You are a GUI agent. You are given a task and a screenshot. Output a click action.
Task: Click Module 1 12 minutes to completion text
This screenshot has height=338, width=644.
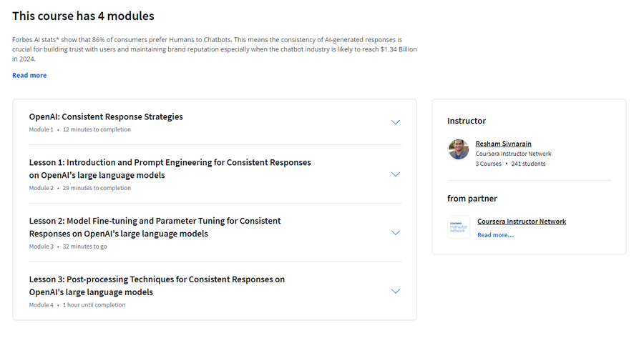(80, 129)
